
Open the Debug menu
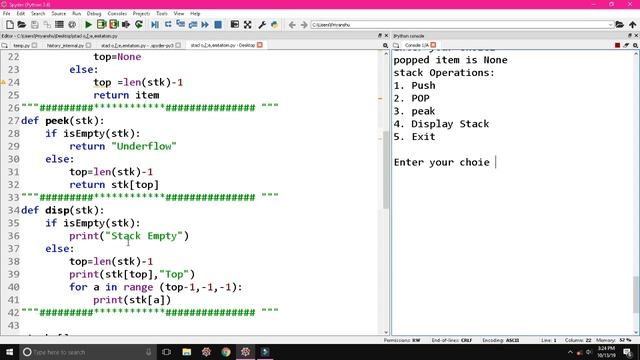tap(94, 13)
